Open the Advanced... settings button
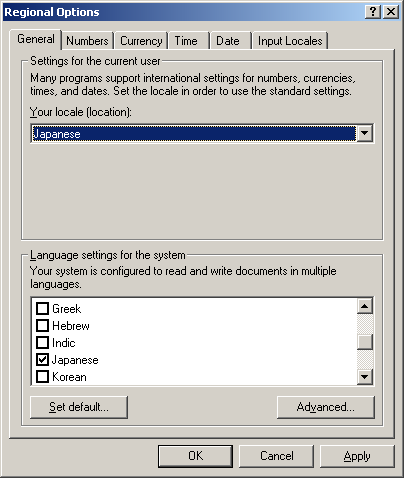The width and height of the screenshot is (404, 478). click(x=326, y=407)
